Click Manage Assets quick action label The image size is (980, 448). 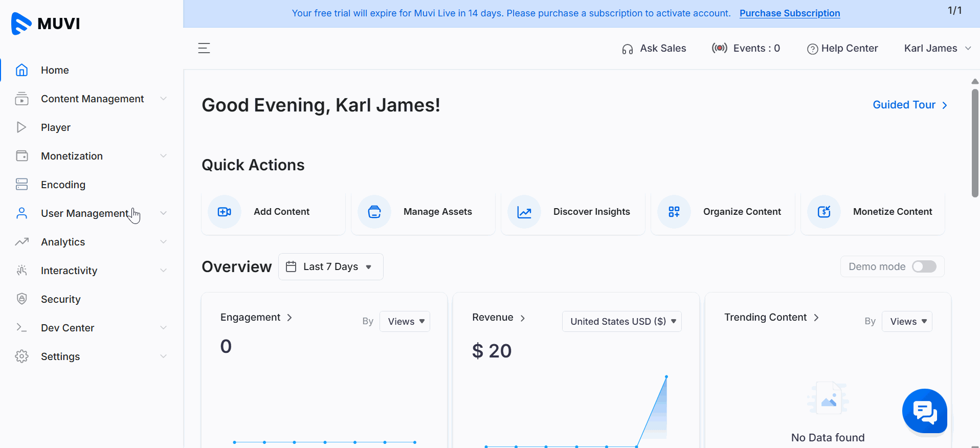(x=438, y=212)
